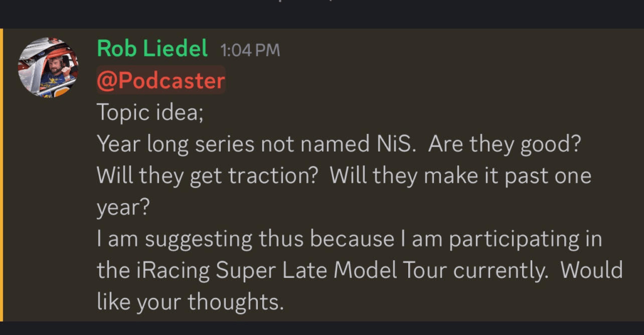This screenshot has width=644, height=335.
Task: Click the word 'NiS' in message
Action: point(394,144)
